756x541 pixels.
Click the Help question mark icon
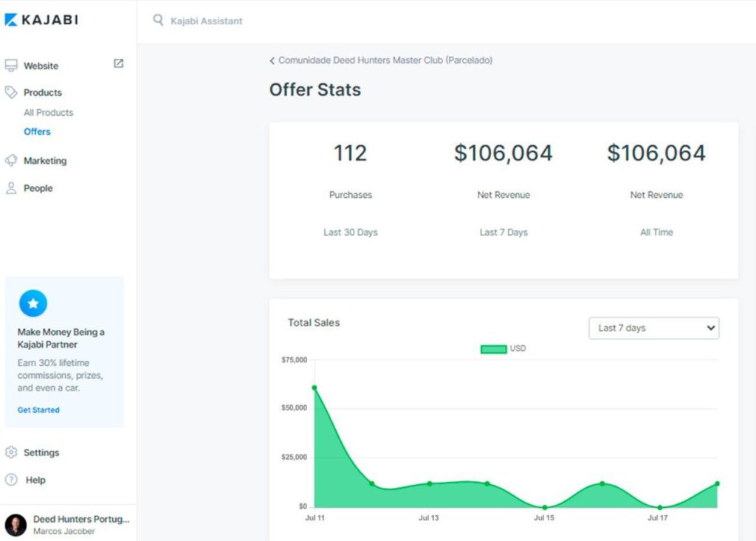point(11,480)
